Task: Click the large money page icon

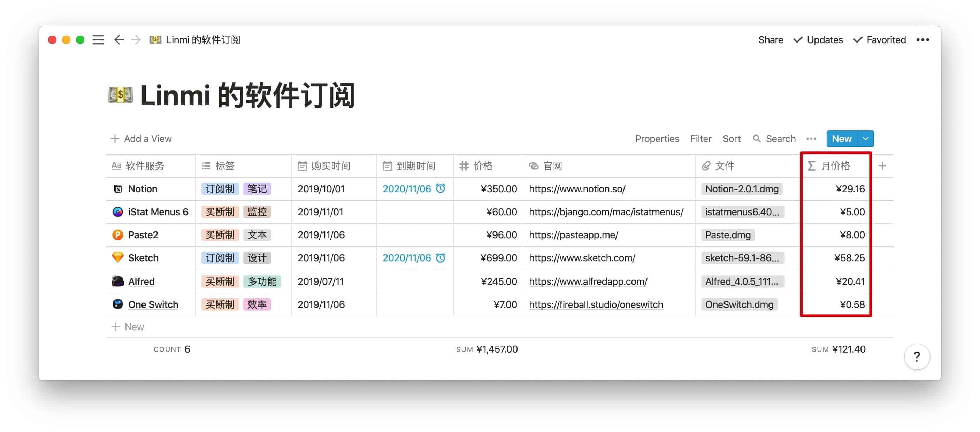Action: [x=120, y=95]
